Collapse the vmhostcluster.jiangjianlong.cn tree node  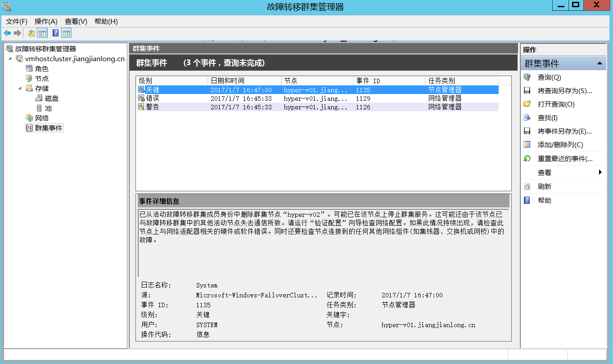(10, 58)
